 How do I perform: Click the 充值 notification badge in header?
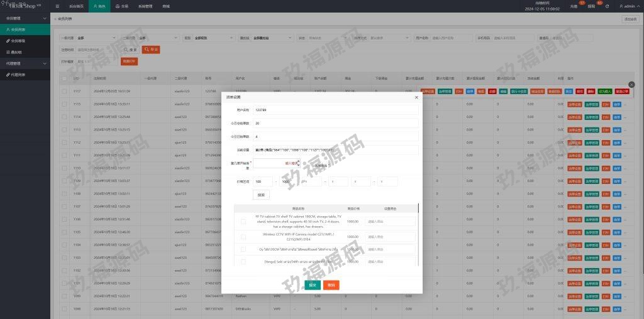(574, 6)
